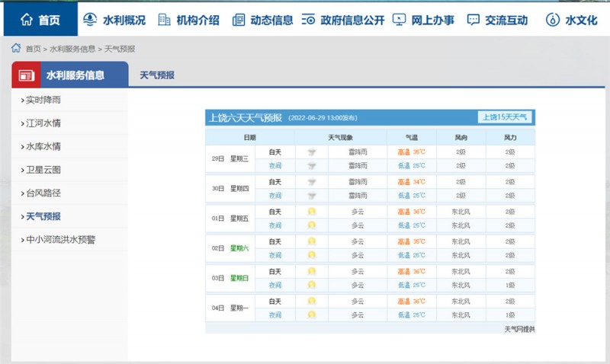Click the 天气网提供 credit text
The image size is (610, 364).
click(x=519, y=329)
